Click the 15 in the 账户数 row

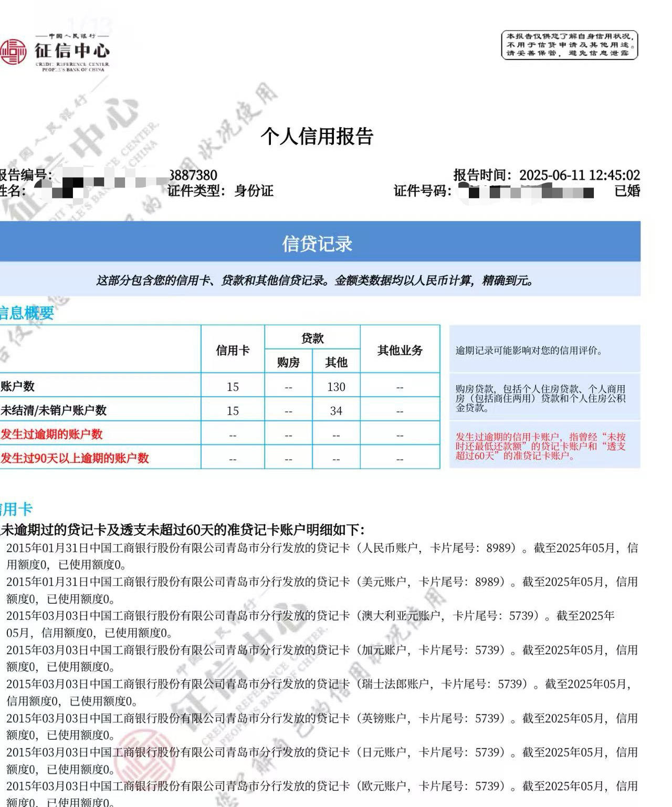pos(233,387)
